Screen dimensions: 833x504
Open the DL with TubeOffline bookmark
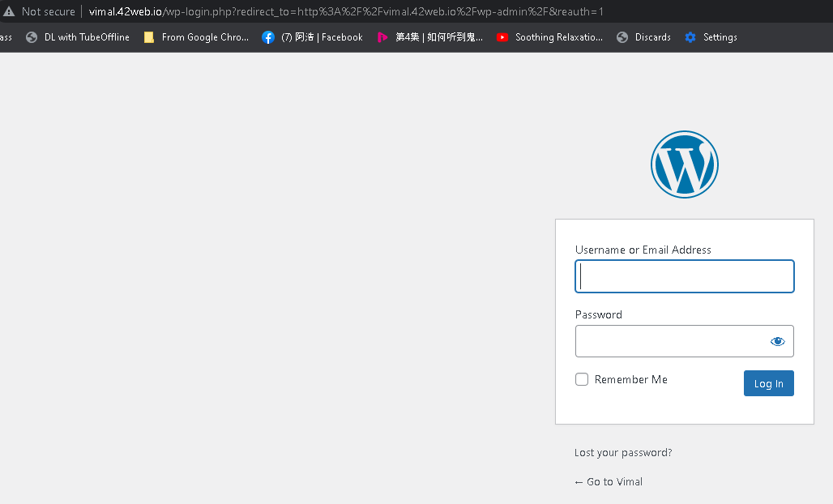(78, 37)
